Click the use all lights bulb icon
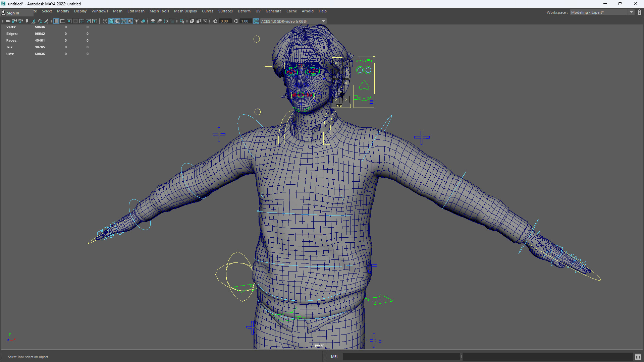Image resolution: width=644 pixels, height=362 pixels. point(137,21)
